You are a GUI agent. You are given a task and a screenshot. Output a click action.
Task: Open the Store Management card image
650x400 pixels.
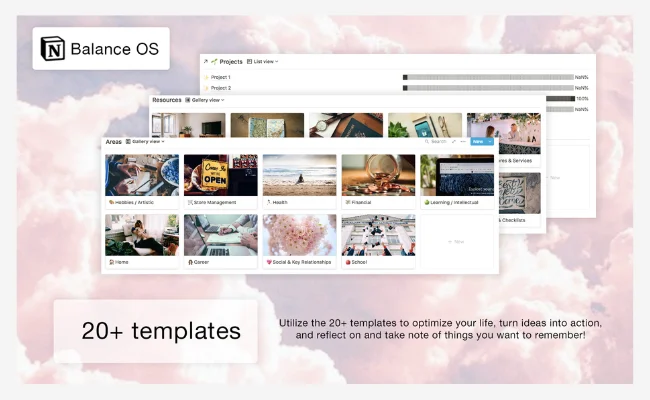(x=221, y=175)
